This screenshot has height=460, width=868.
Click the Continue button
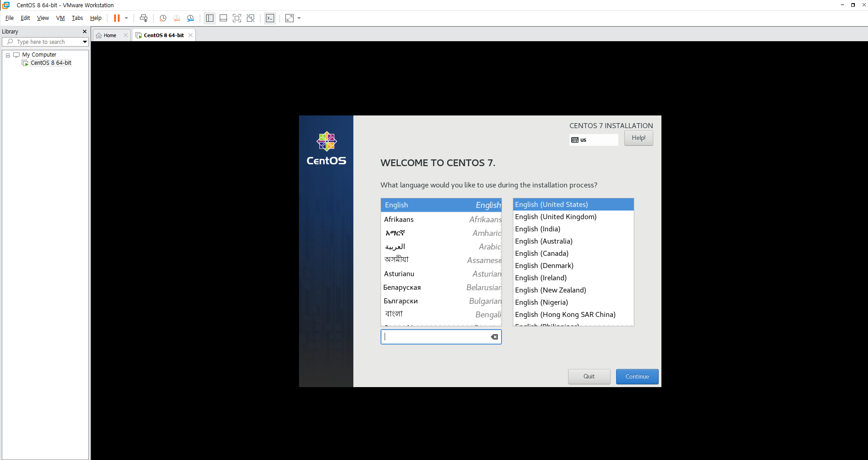pos(637,377)
